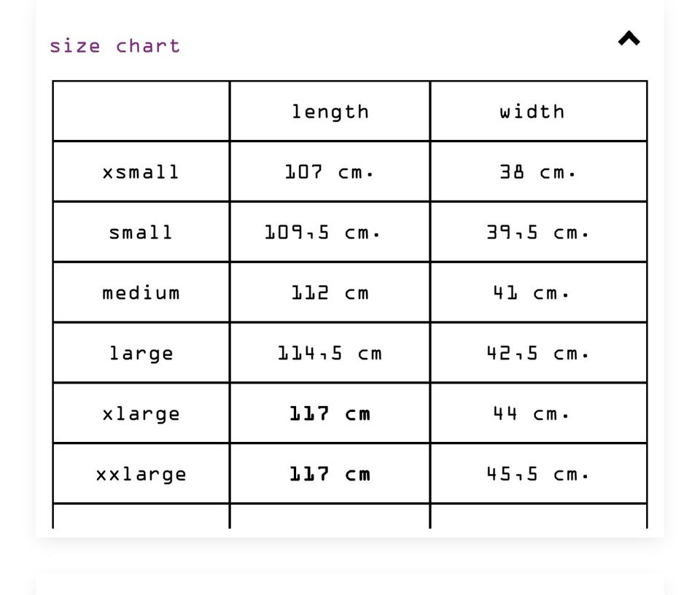Collapse the size chart with the chevron
Viewport: 700px width, 595px height.
coord(629,39)
